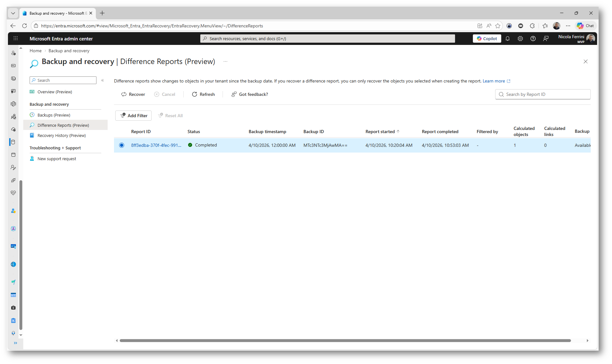Image resolution: width=612 pixels, height=364 pixels.
Task: Open Backups (Preview) menu item
Action: (x=54, y=115)
